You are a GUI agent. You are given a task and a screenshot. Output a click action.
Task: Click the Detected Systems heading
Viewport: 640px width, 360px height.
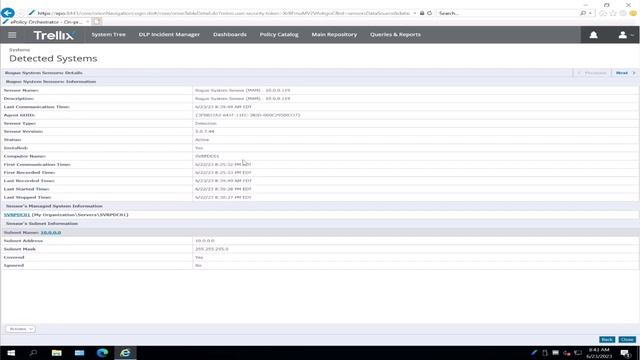53,58
